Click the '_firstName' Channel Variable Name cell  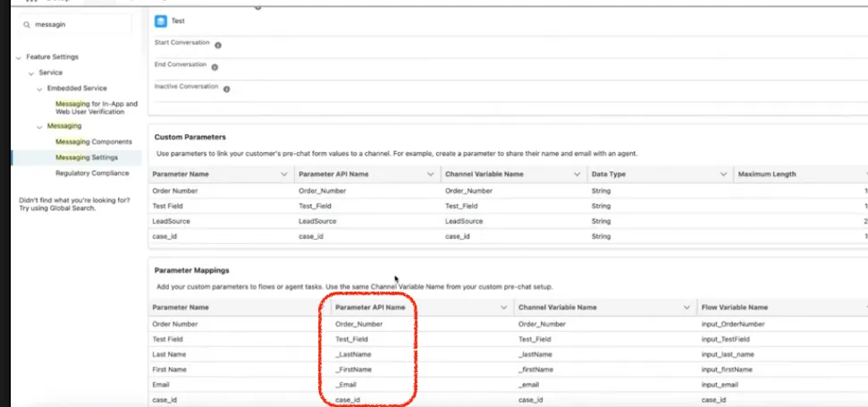tap(535, 369)
